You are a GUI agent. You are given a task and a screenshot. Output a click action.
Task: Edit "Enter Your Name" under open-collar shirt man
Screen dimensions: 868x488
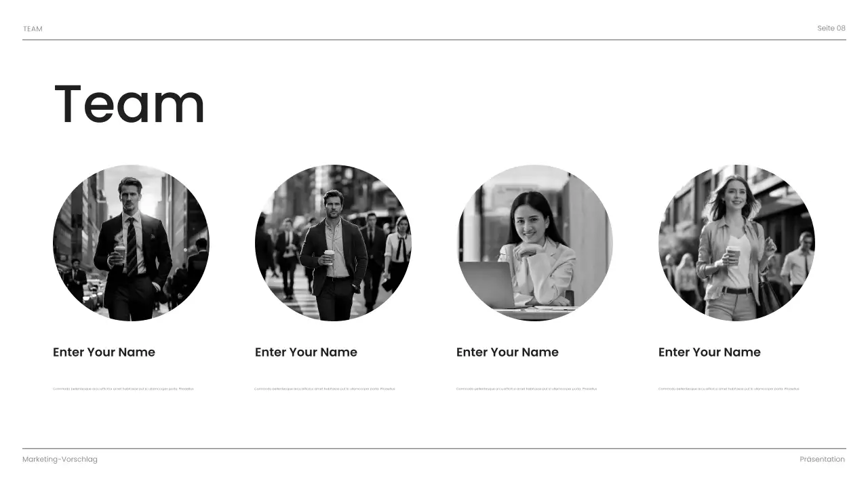(306, 352)
